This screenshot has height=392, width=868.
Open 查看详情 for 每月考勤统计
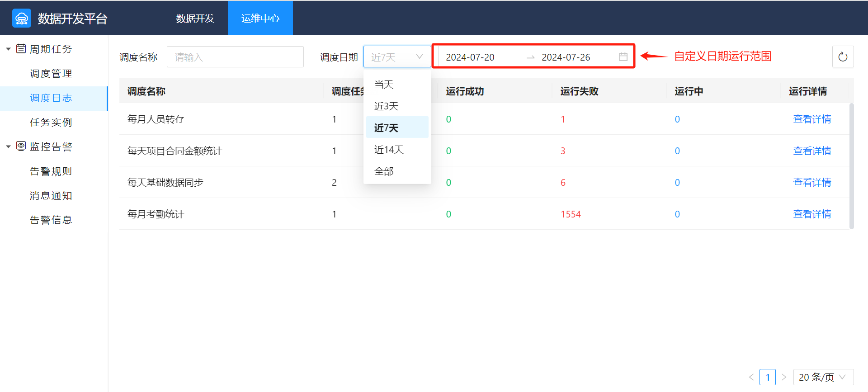click(812, 214)
